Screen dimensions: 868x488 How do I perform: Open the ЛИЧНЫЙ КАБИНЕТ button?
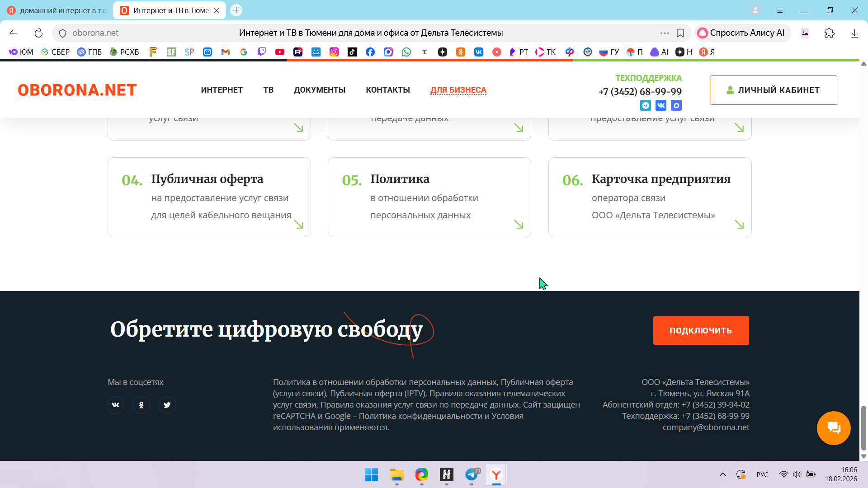click(x=773, y=90)
